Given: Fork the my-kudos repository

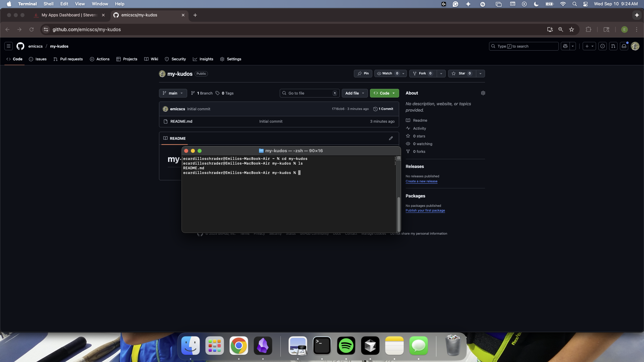Looking at the screenshot, I should point(423,73).
